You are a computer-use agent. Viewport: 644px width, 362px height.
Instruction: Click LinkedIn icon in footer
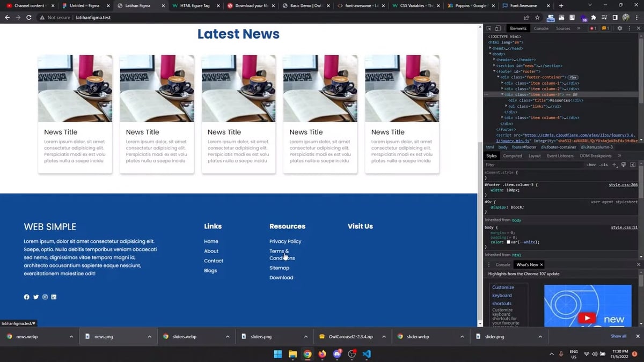[54, 297]
